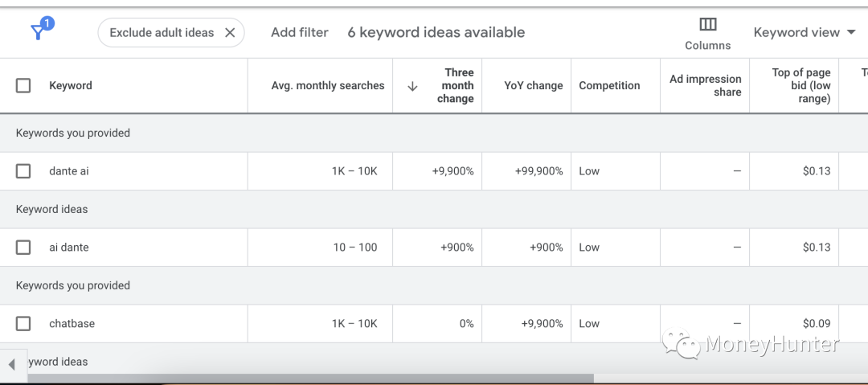Click the dante ai keyword
868x385 pixels.
(x=68, y=171)
